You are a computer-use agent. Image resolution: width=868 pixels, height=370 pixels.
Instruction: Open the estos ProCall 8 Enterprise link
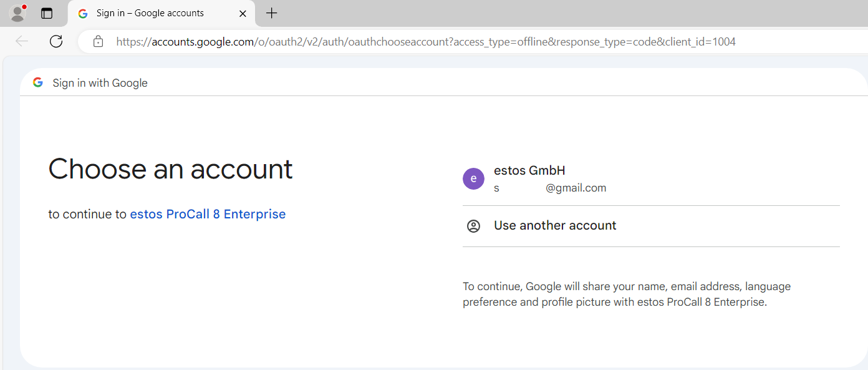coord(208,214)
